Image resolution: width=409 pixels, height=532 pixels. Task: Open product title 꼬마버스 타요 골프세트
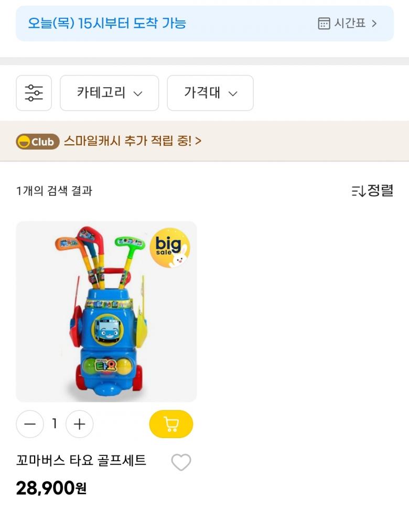81,461
